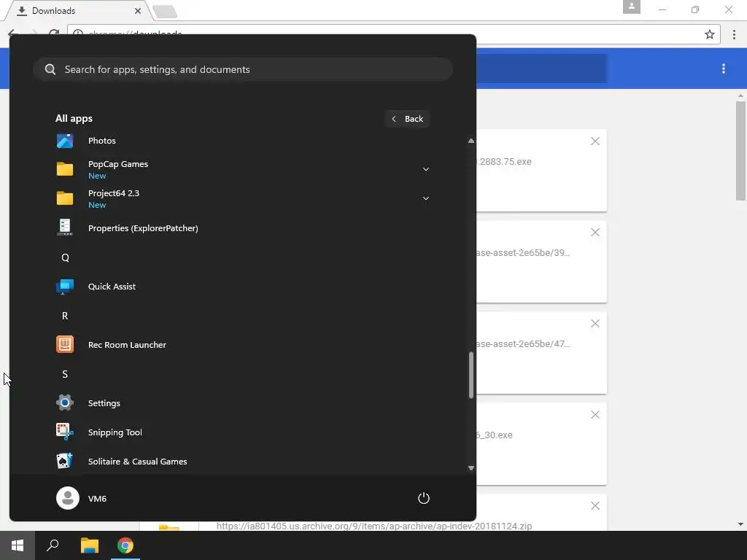Expand the Project64 2.3 folder chevron

(x=426, y=198)
